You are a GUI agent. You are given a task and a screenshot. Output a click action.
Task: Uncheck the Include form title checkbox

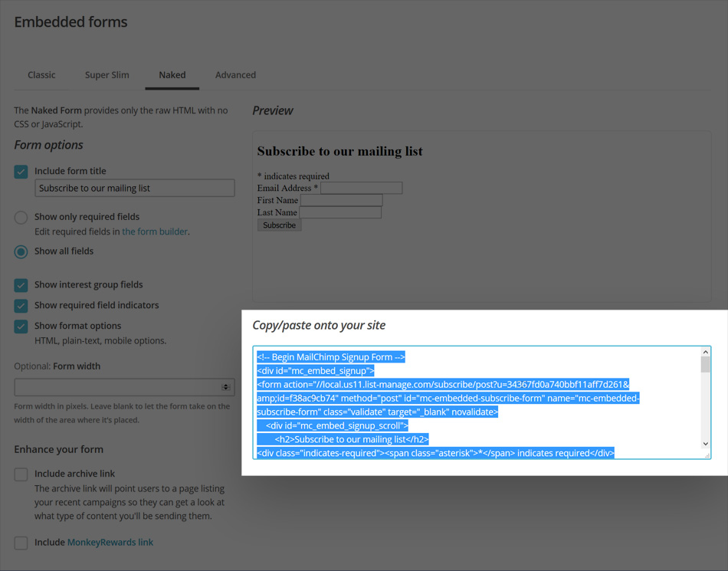click(x=21, y=172)
